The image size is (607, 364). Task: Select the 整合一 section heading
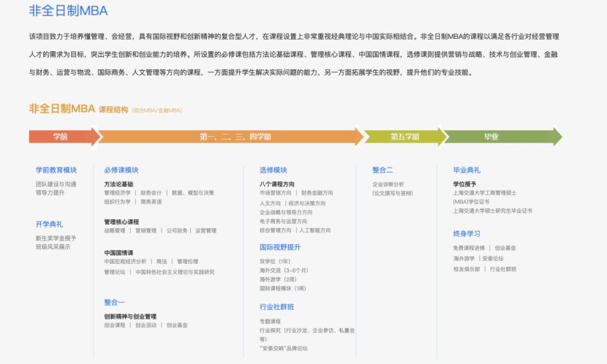click(114, 302)
